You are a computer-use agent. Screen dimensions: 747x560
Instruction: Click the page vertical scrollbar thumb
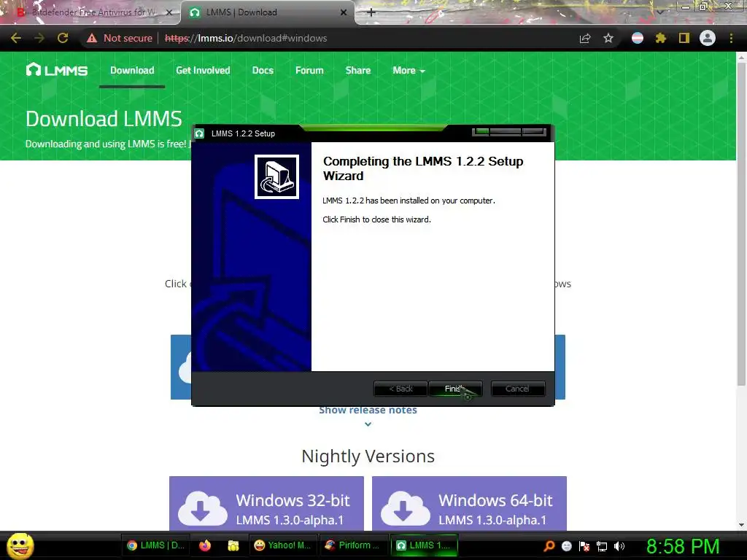click(x=741, y=224)
